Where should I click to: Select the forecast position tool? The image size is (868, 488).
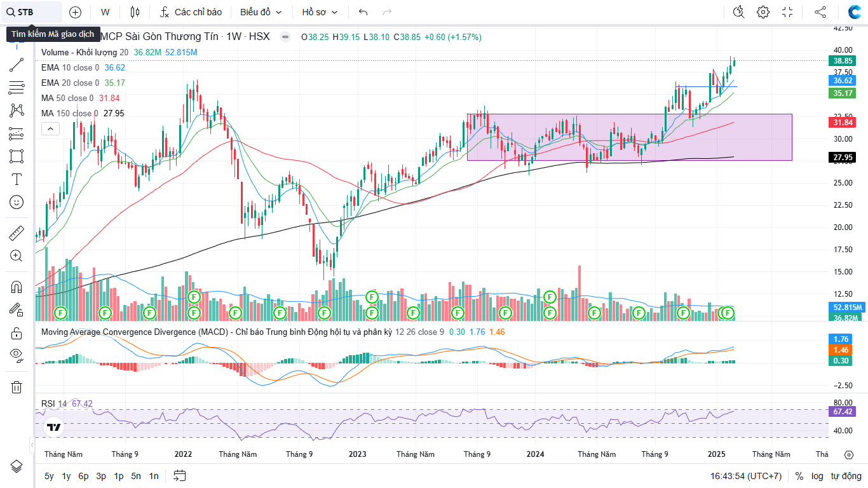click(x=17, y=133)
